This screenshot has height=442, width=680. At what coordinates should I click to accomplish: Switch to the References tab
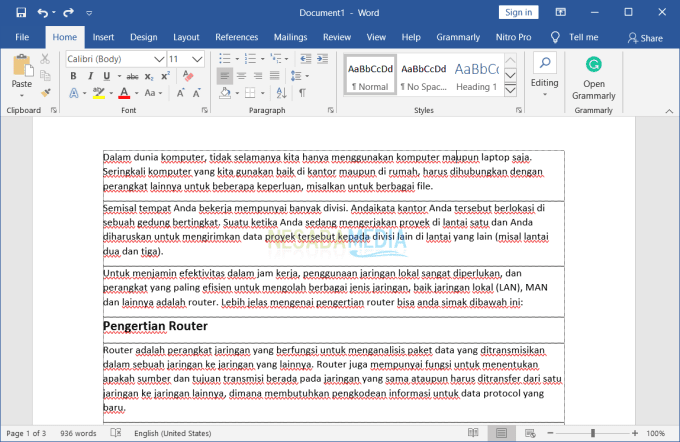click(x=236, y=37)
